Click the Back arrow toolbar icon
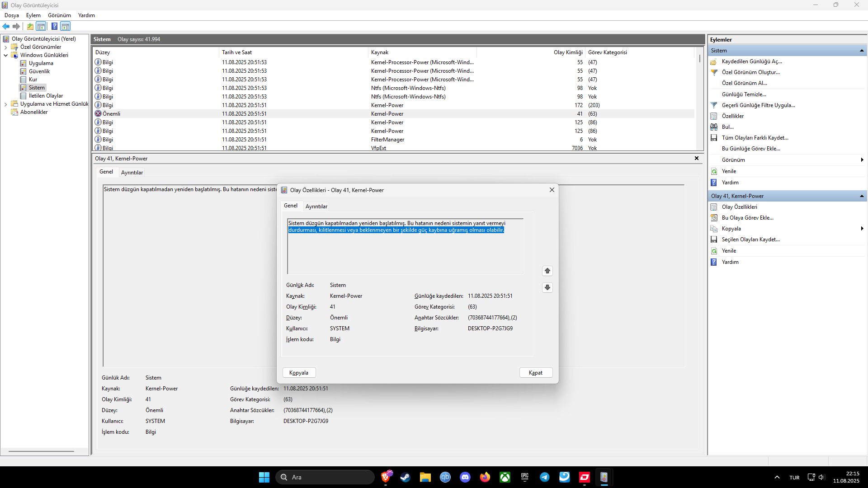This screenshot has width=868, height=488. pyautogui.click(x=6, y=26)
